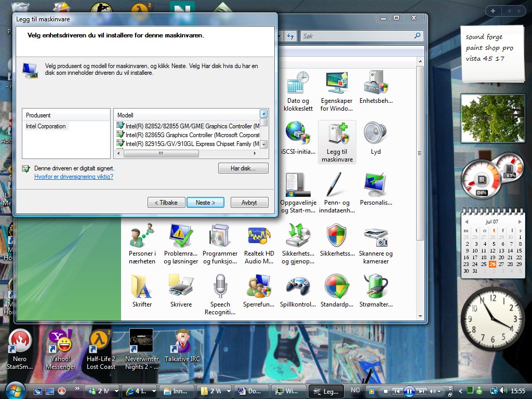Click Control Panel scroll-up arrow
Viewport: 532px width, 399px height.
point(420,61)
